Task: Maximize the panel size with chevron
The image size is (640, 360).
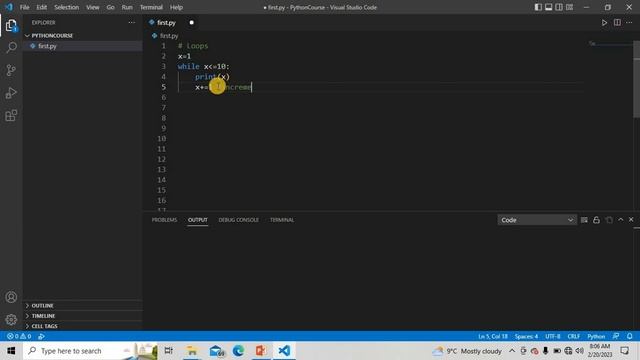Action: 620,220
